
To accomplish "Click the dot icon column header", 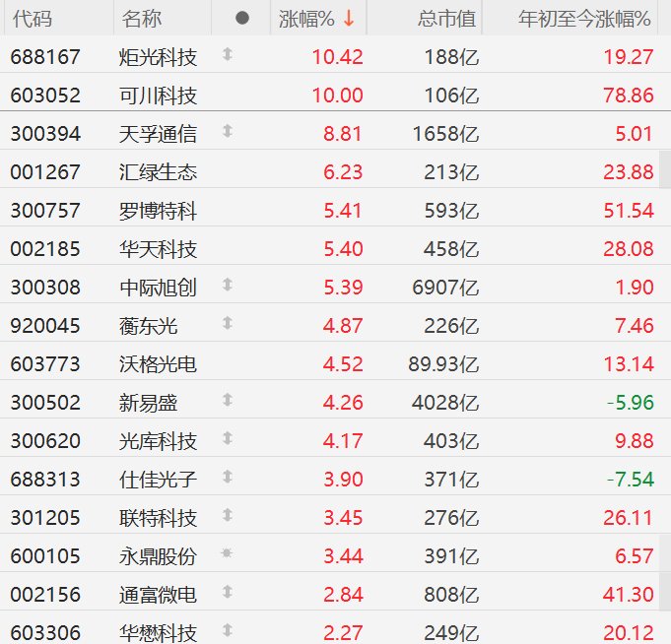I will pyautogui.click(x=242, y=18).
